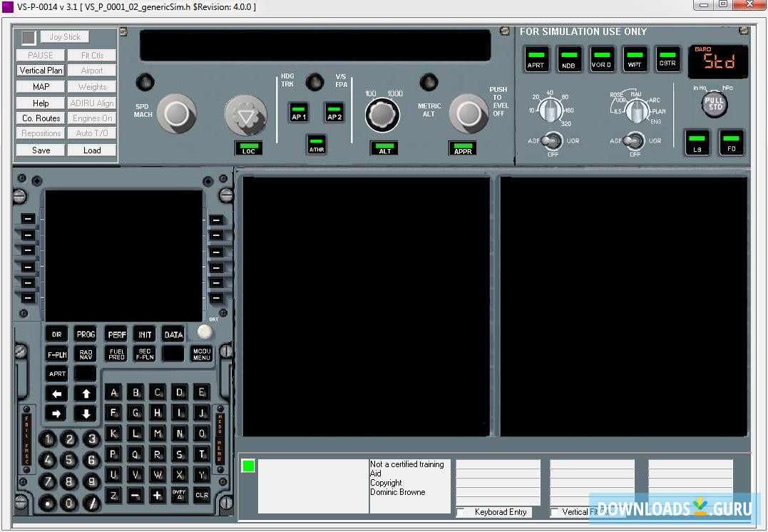Open the MCDU INIT page

[145, 334]
